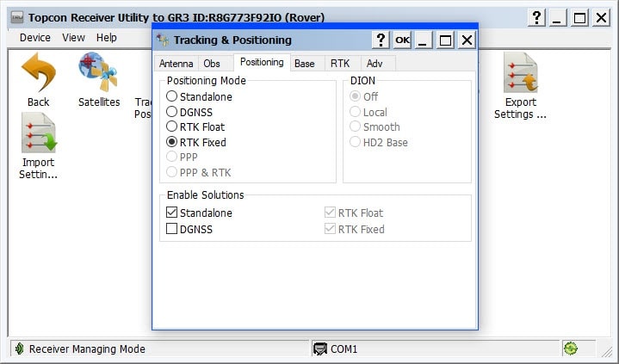
Task: Open the Import Settings icon
Action: pos(38,133)
